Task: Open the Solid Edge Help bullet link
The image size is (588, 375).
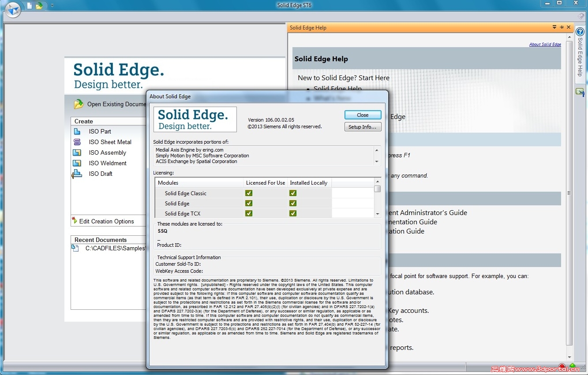Action: pos(337,89)
